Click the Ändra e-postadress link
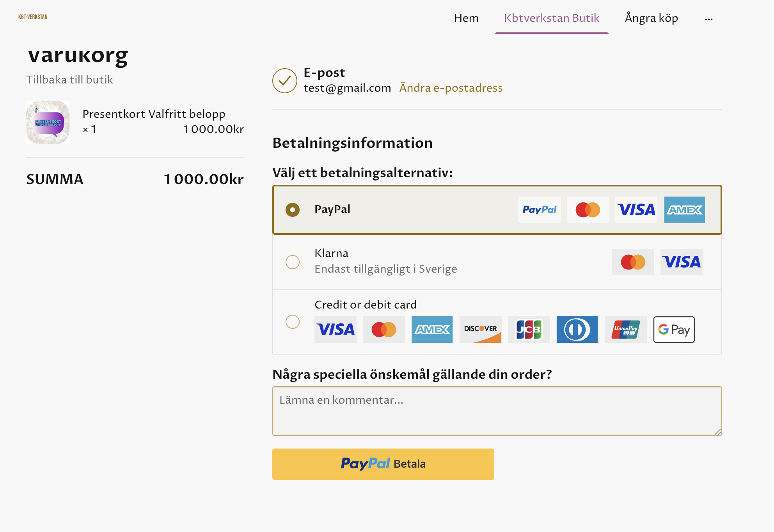774x532 pixels. tap(451, 88)
